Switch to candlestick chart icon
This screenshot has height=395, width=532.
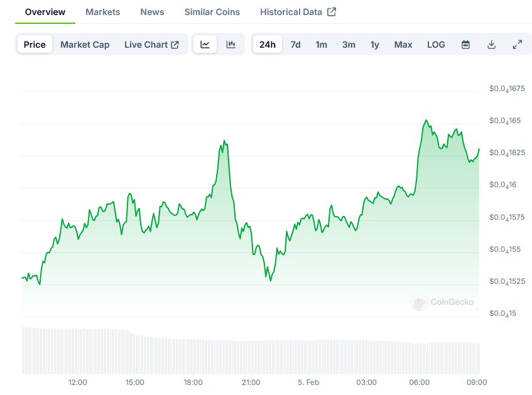(231, 45)
